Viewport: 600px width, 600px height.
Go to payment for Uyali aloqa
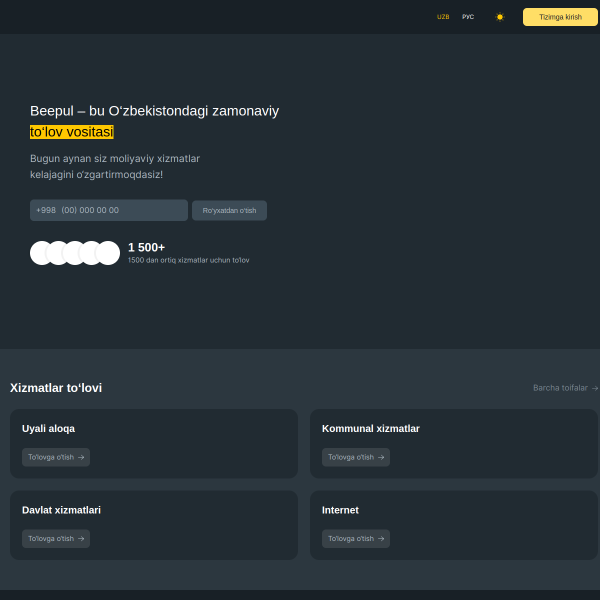56,457
